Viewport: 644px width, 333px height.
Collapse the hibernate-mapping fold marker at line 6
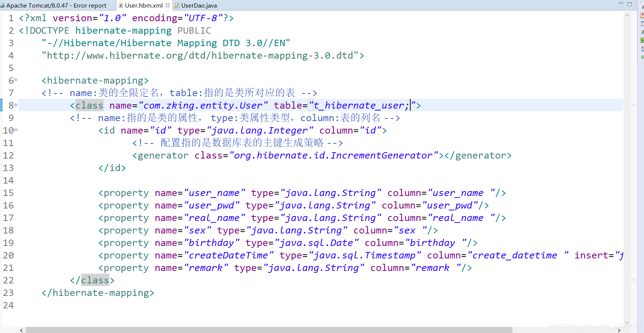click(x=16, y=80)
